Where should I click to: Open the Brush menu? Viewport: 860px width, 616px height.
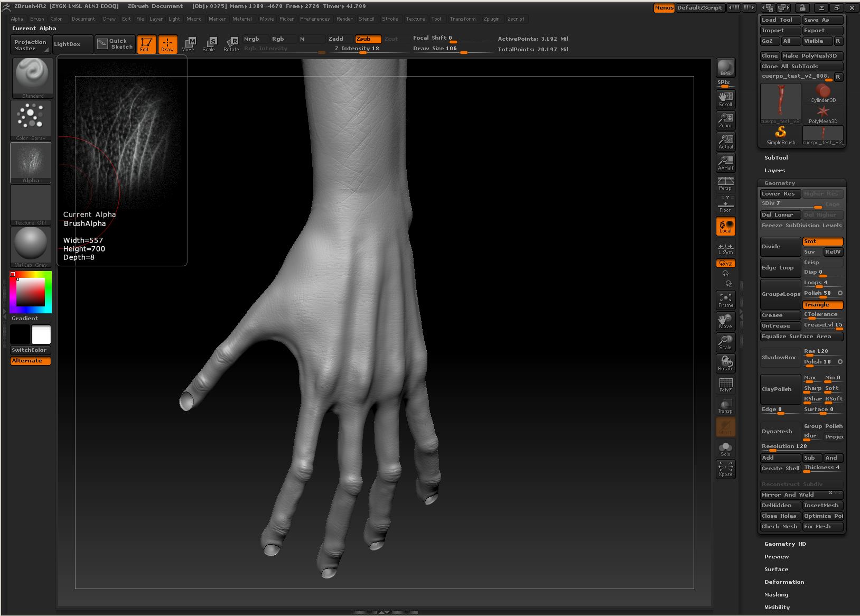(37, 19)
